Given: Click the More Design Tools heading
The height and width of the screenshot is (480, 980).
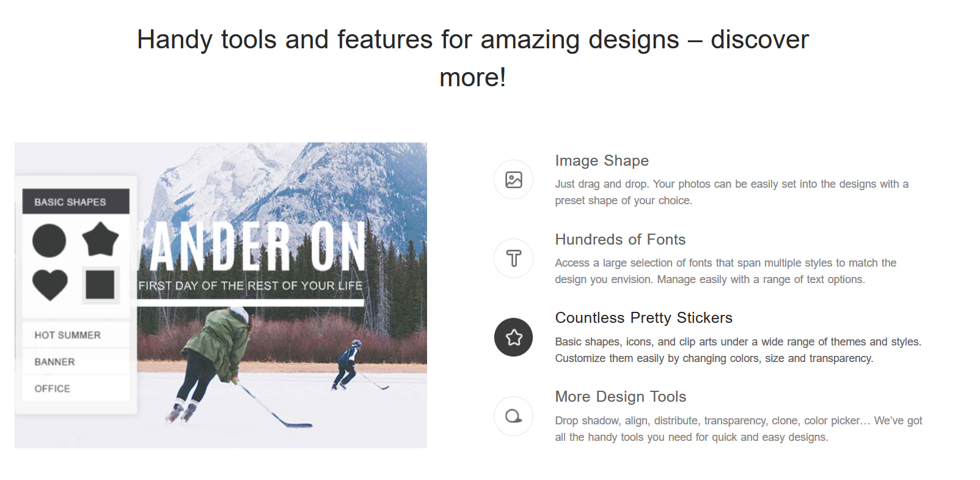Looking at the screenshot, I should point(620,397).
